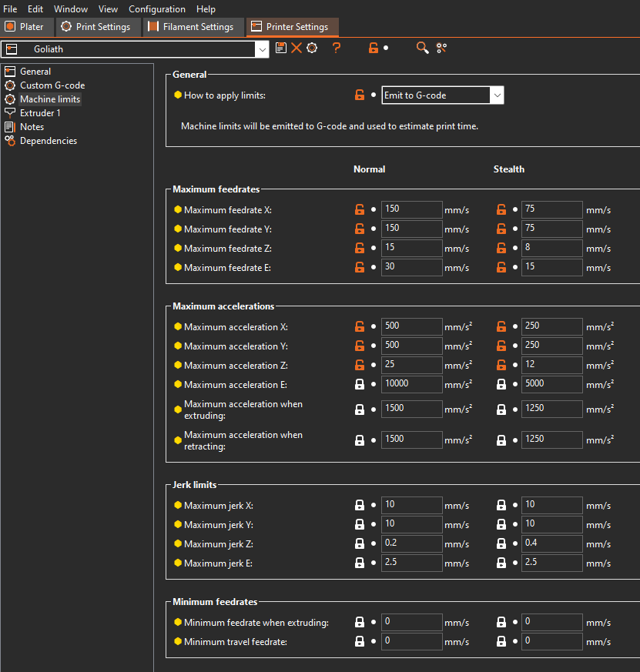The image size is (640, 672).
Task: Click the Maximum feedrate E input field
Action: click(411, 266)
